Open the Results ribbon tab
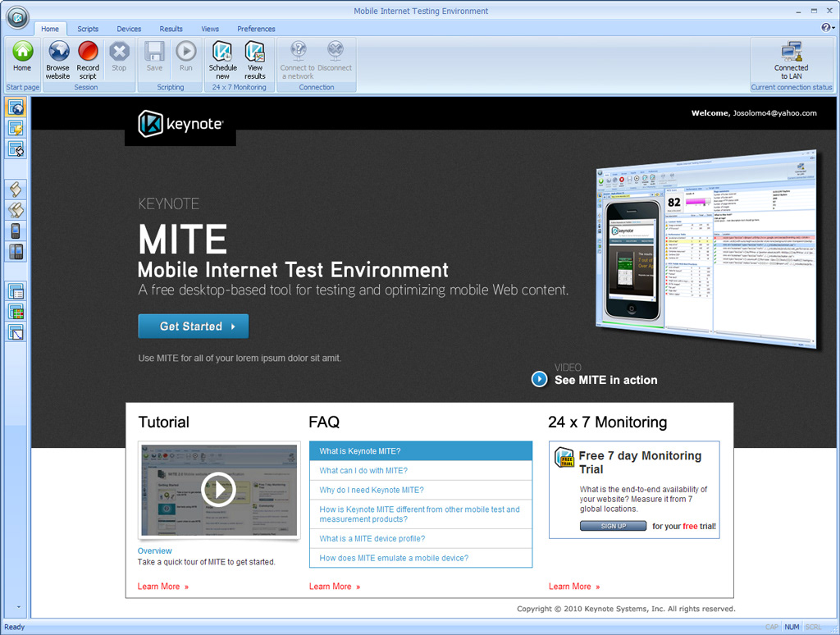 (171, 29)
